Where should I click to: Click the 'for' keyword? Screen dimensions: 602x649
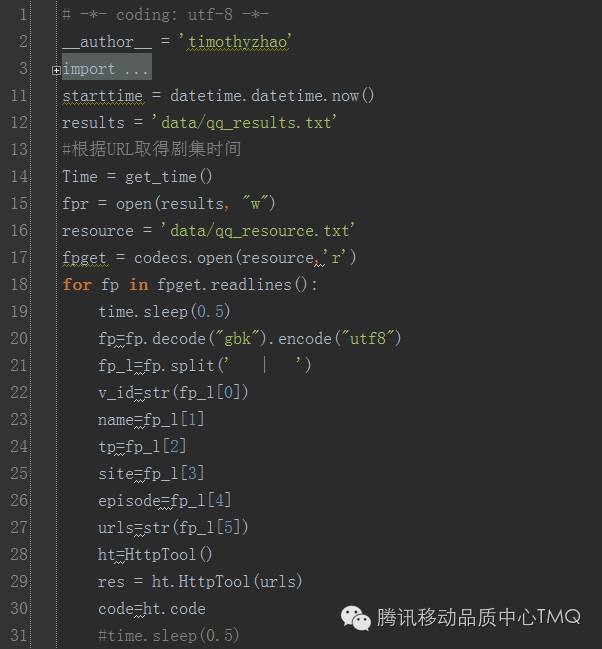tap(77, 285)
